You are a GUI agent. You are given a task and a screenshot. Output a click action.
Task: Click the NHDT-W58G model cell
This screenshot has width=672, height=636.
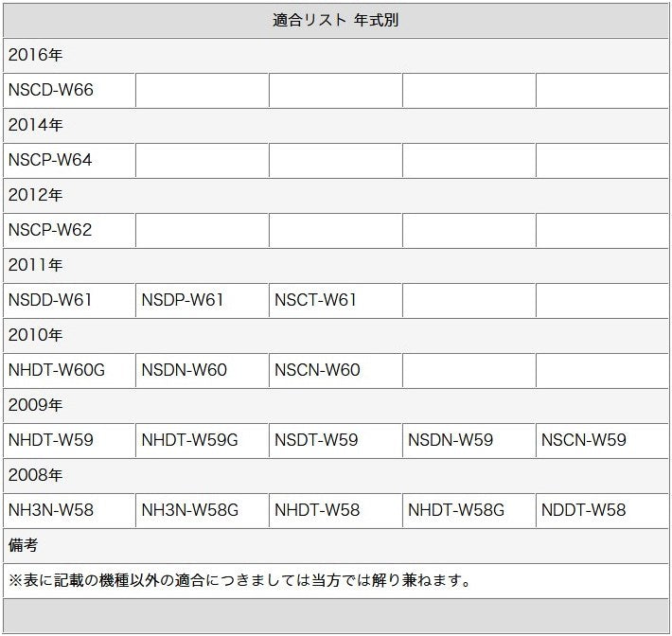pos(469,510)
